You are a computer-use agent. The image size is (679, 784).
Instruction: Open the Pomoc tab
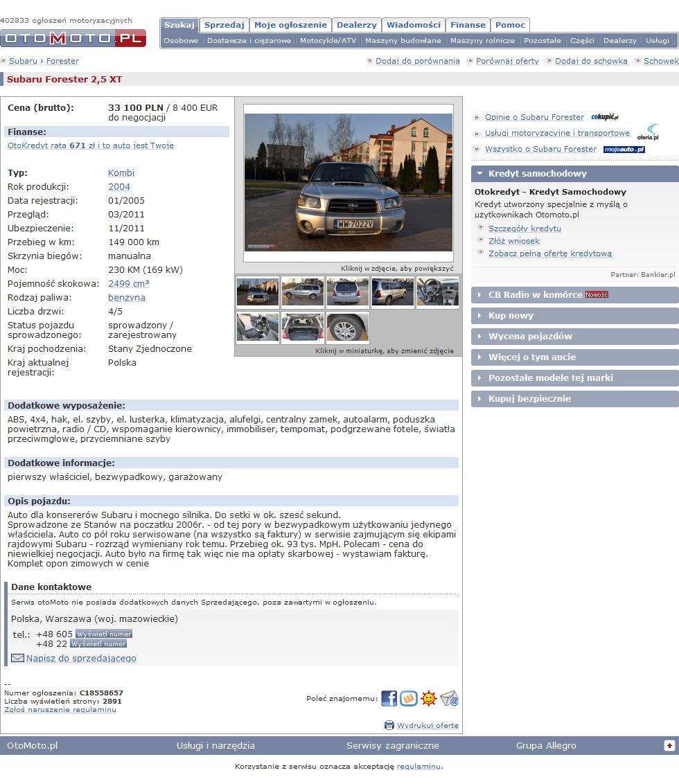click(511, 25)
